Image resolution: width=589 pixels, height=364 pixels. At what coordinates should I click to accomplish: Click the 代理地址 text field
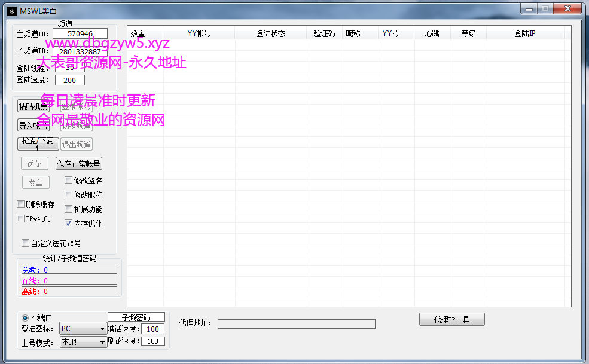(x=296, y=323)
